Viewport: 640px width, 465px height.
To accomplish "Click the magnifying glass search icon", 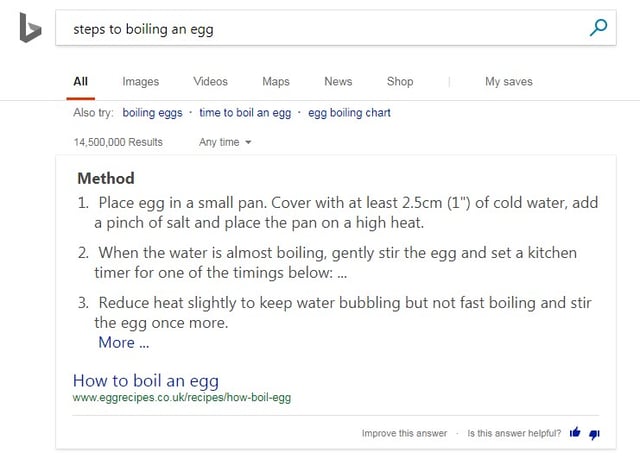I will 598,28.
